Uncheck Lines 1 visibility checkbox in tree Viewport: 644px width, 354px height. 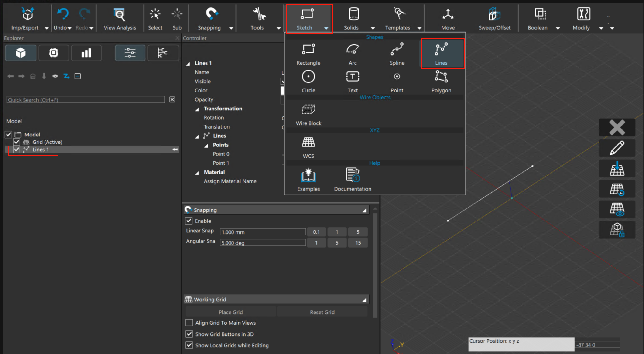click(x=17, y=149)
